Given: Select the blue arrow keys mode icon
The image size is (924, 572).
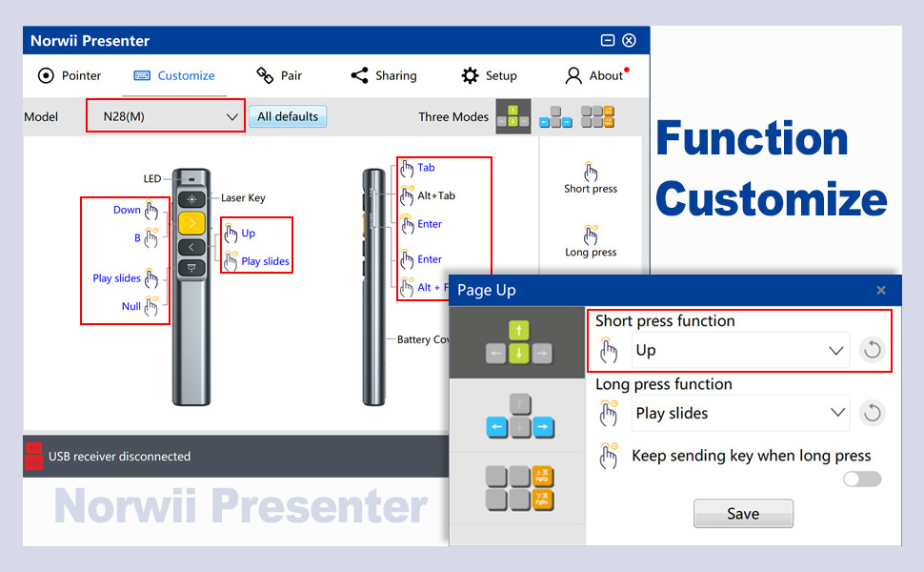Looking at the screenshot, I should (555, 116).
